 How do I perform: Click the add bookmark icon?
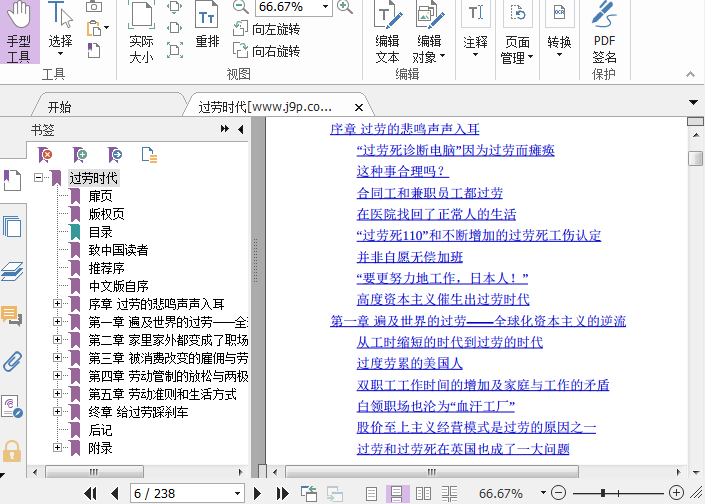coord(80,155)
